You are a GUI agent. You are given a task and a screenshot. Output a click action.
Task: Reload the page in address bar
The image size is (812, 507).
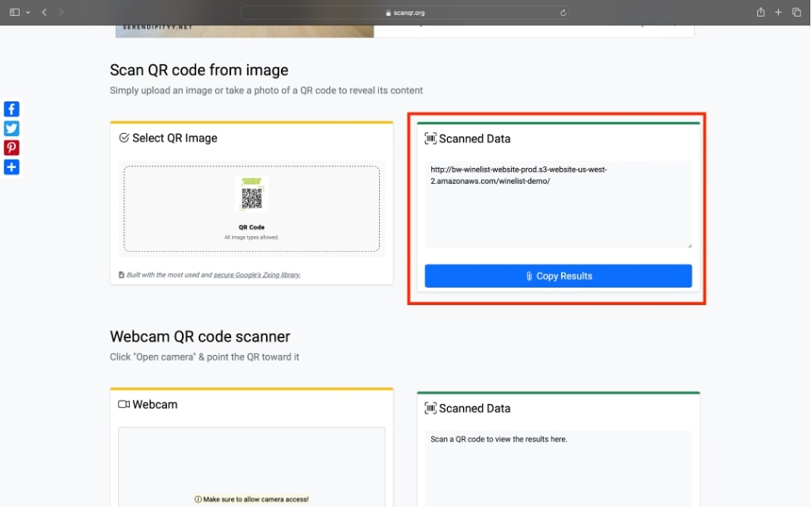563,12
